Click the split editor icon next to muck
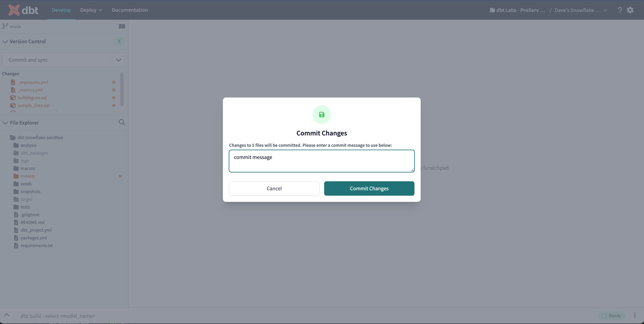The image size is (644, 324). (122, 26)
